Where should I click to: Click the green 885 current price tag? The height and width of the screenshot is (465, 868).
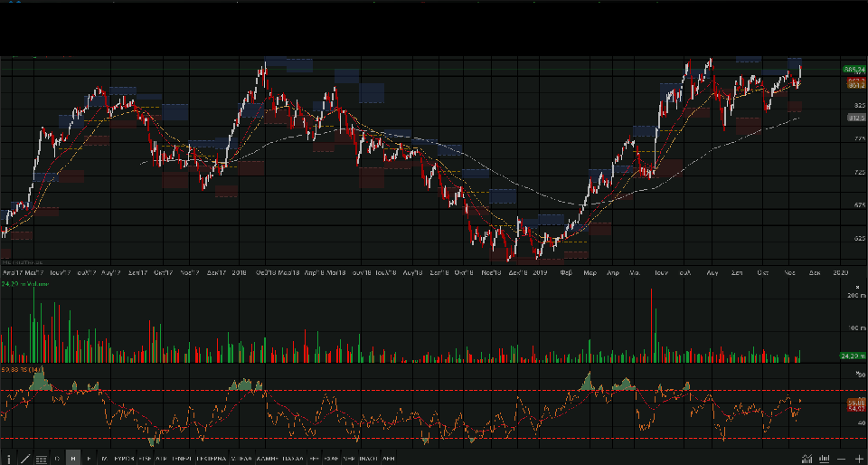(x=854, y=70)
